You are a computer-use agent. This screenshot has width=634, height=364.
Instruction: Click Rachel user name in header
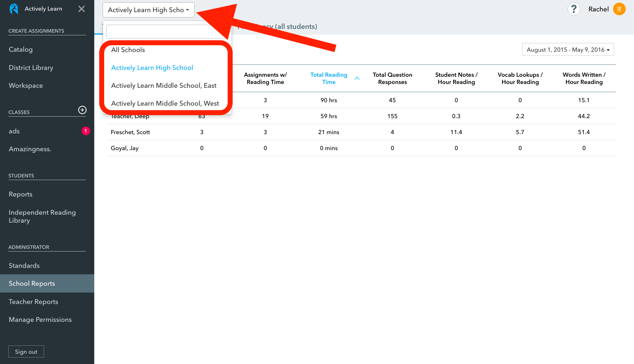click(x=598, y=9)
